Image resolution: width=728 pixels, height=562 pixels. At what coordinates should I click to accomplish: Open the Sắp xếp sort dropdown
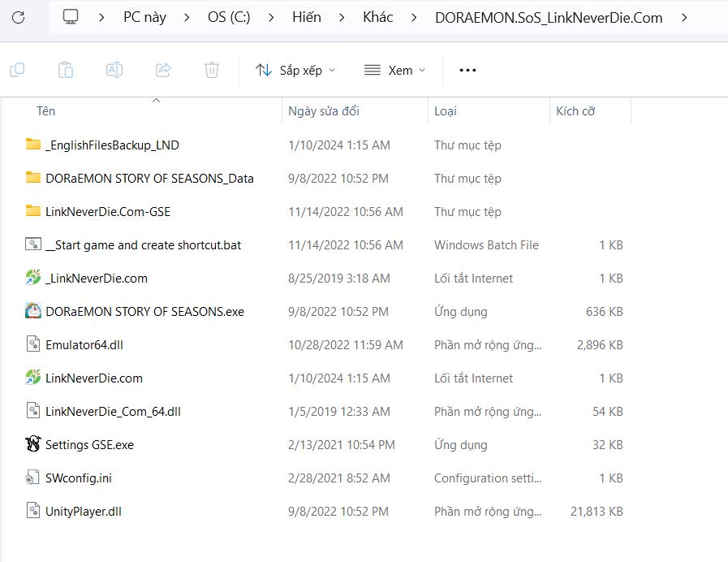click(x=295, y=70)
